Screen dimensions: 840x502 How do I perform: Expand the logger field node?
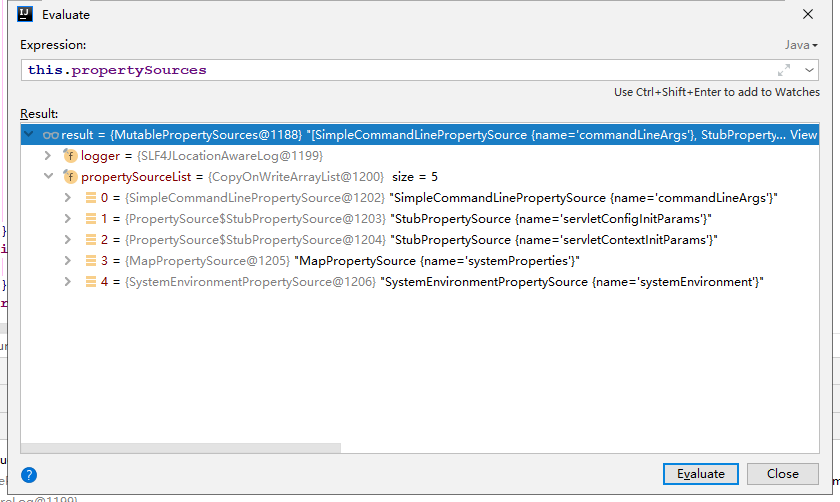(x=48, y=156)
